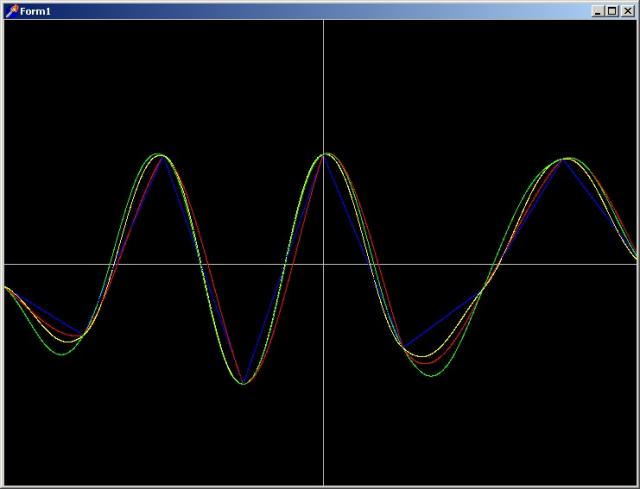Minimize the Form1 window
Viewport: 640px width, 489px height.
(x=597, y=10)
